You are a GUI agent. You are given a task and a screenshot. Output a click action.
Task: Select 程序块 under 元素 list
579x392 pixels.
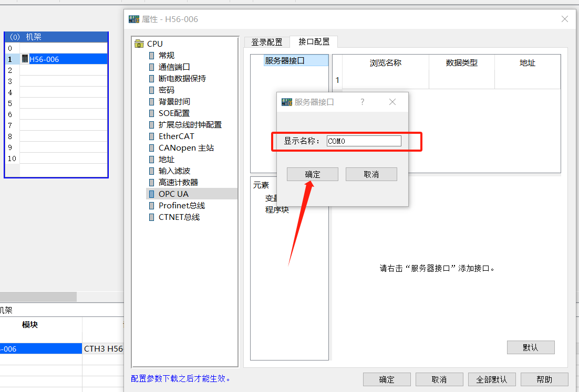tap(277, 210)
